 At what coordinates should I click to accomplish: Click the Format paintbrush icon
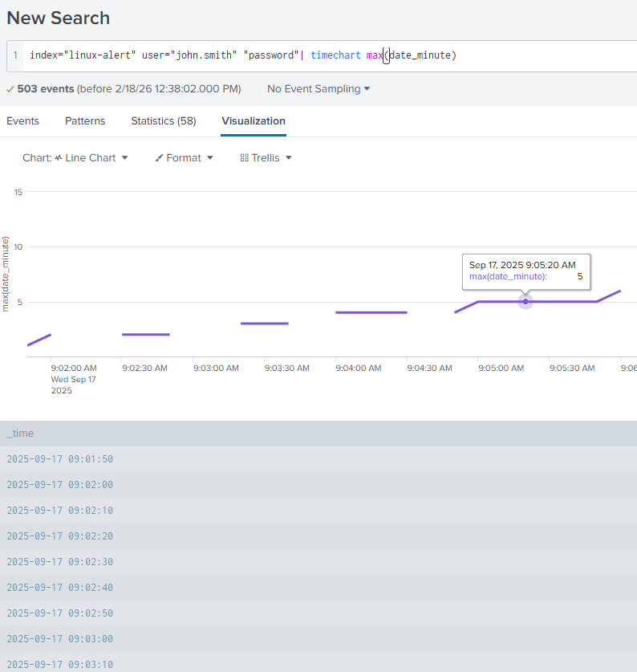point(159,158)
